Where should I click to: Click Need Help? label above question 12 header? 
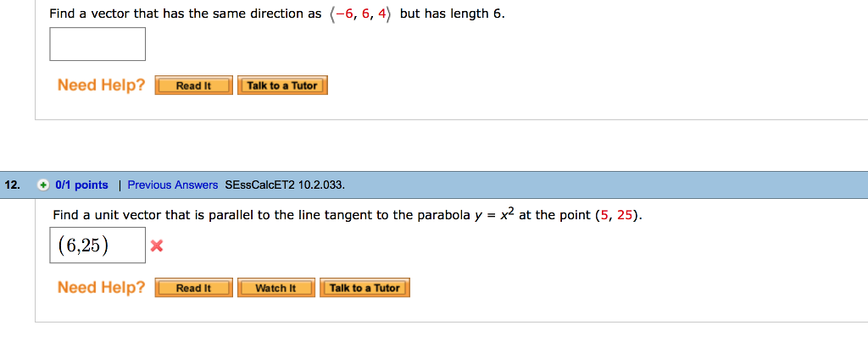[101, 85]
